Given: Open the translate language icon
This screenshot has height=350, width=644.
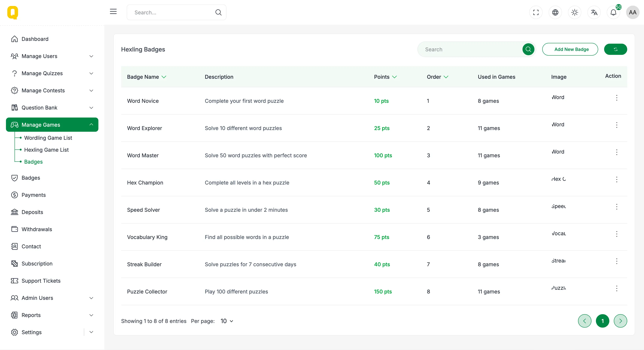Looking at the screenshot, I should pyautogui.click(x=594, y=12).
